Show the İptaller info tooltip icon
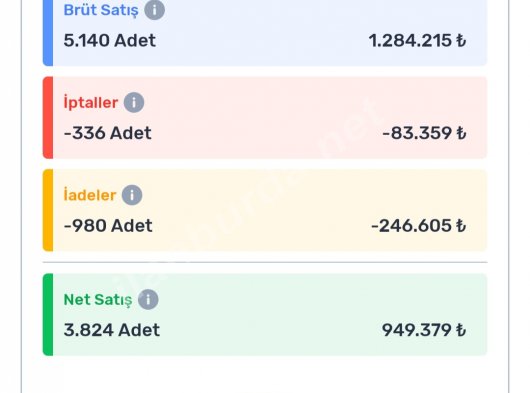 pyautogui.click(x=134, y=102)
